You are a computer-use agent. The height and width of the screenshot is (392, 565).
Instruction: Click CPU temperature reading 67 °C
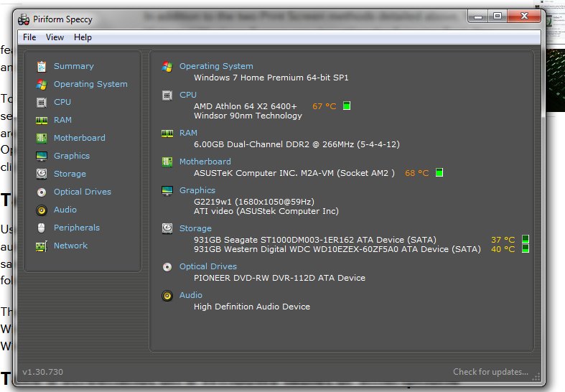click(324, 106)
